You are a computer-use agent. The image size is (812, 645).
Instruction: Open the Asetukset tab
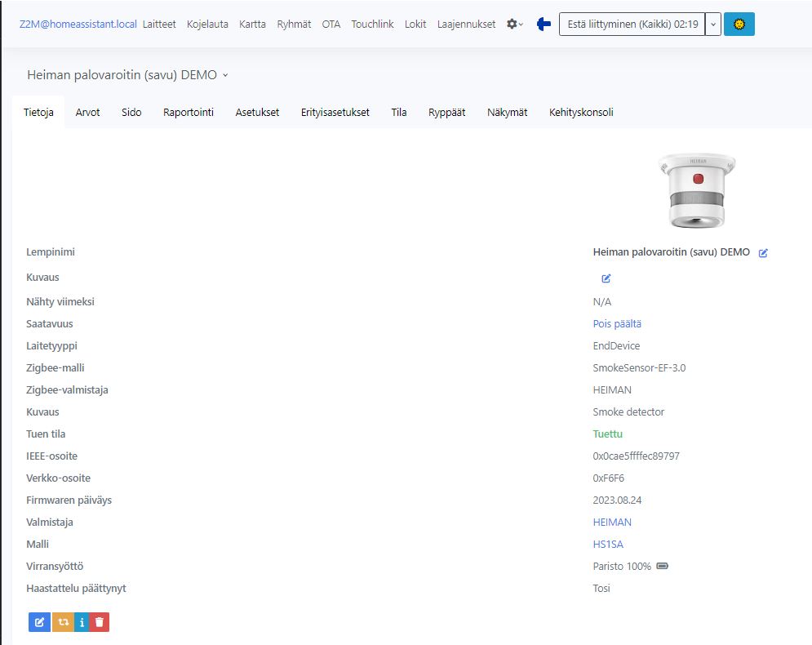click(x=257, y=112)
